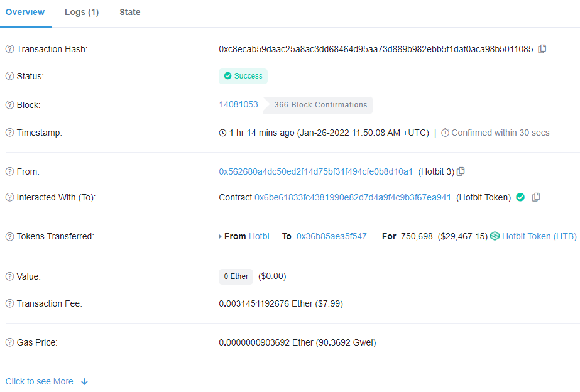580x392 pixels.
Task: Open the State tab
Action: tap(130, 12)
